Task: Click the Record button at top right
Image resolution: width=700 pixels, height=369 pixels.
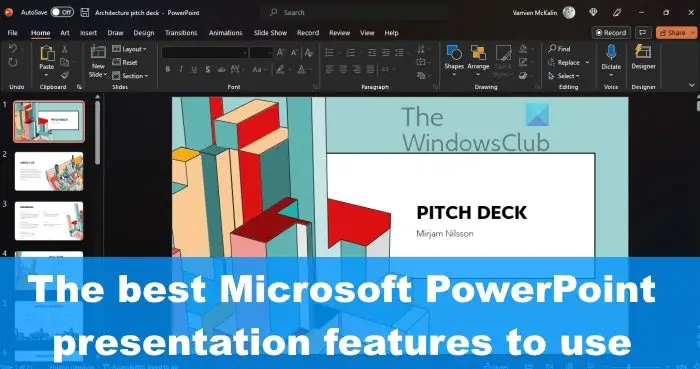Action: (x=611, y=33)
